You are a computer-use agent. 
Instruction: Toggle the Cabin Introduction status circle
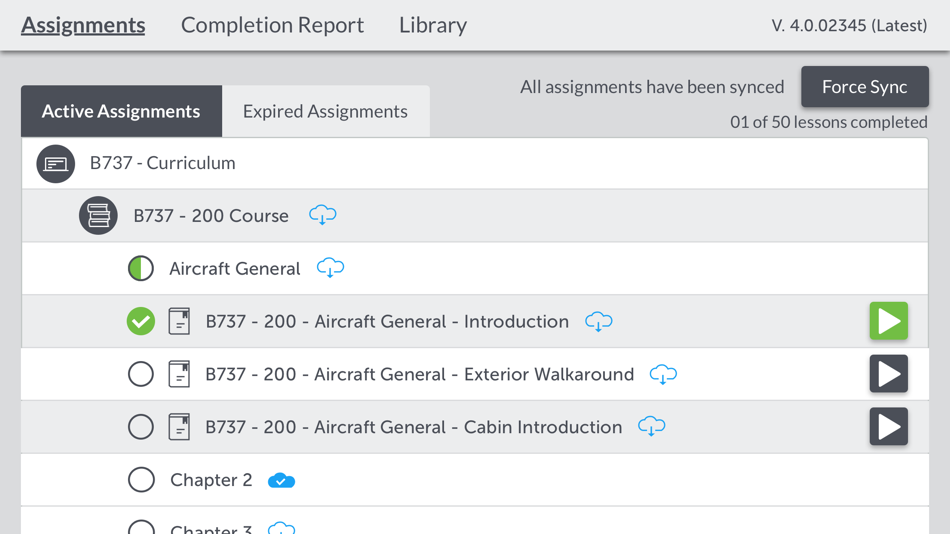point(141,427)
